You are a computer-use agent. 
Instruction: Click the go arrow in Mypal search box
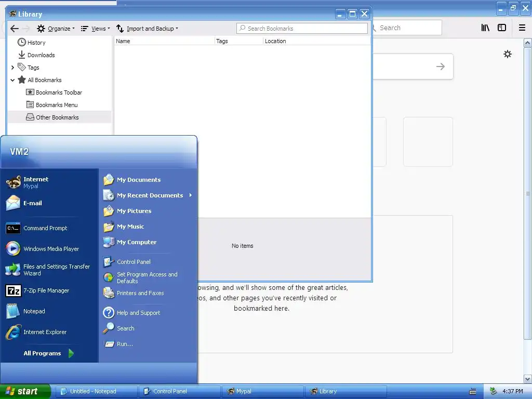click(x=441, y=66)
